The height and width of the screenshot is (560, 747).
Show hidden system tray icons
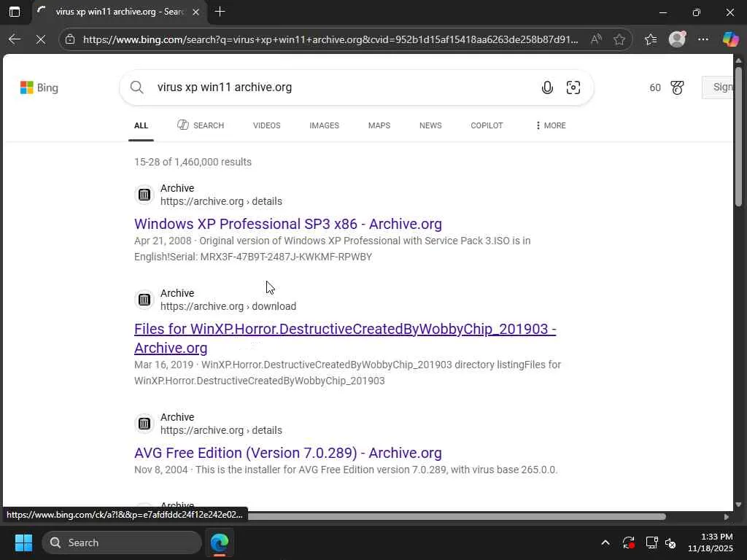605,542
